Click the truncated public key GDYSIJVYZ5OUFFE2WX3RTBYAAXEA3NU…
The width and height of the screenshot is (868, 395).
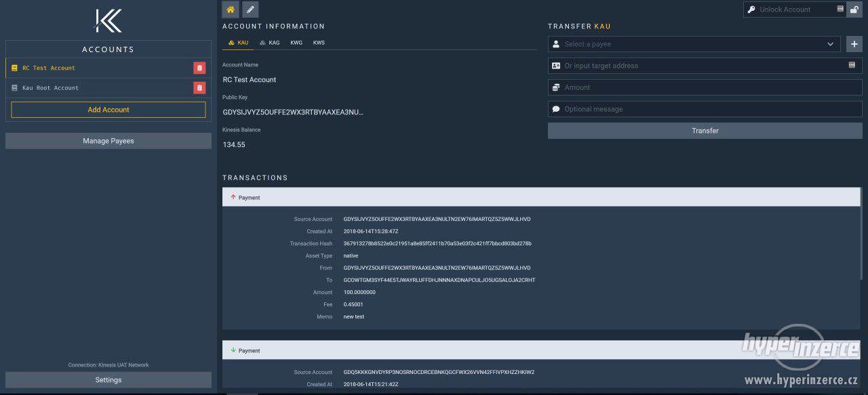tap(293, 112)
